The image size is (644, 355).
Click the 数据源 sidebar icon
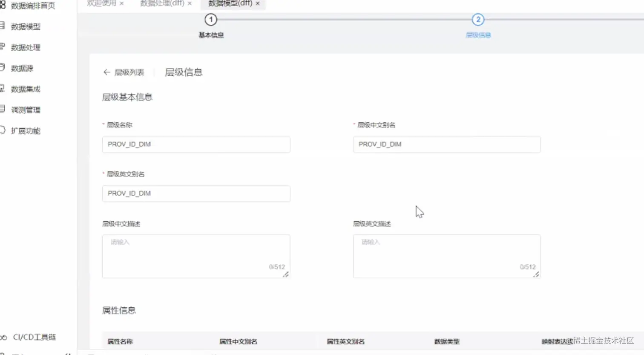coord(2,67)
